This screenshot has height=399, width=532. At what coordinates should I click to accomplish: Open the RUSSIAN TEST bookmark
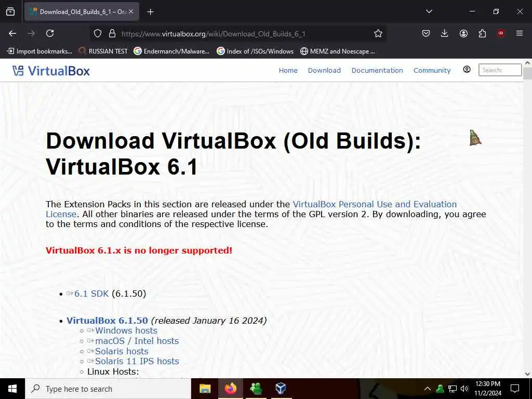pos(103,51)
